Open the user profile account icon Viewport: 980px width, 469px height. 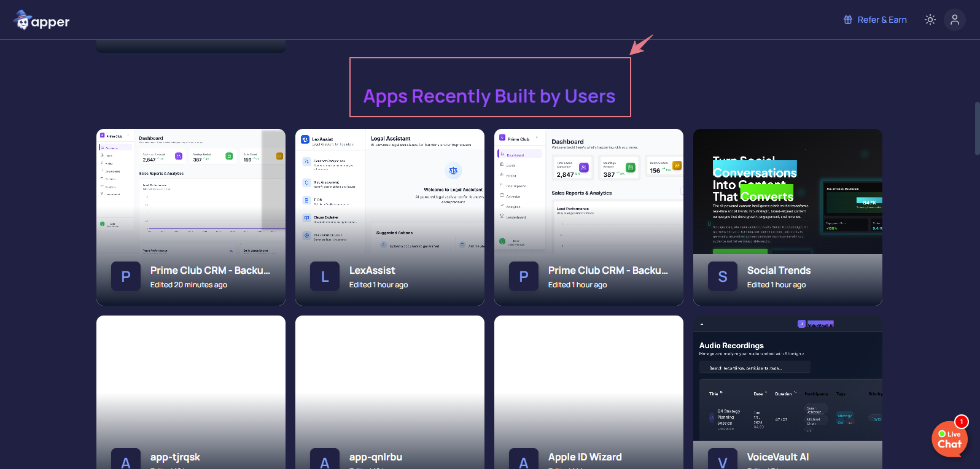tap(955, 20)
